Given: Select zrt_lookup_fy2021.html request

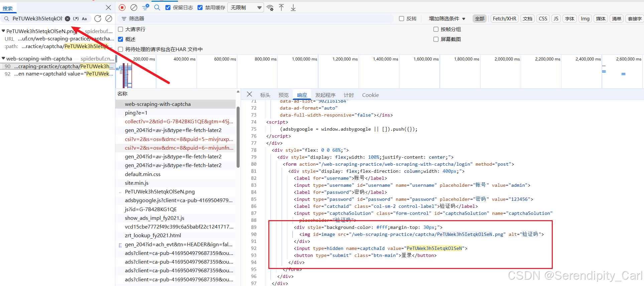Looking at the screenshot, I should (175, 236).
